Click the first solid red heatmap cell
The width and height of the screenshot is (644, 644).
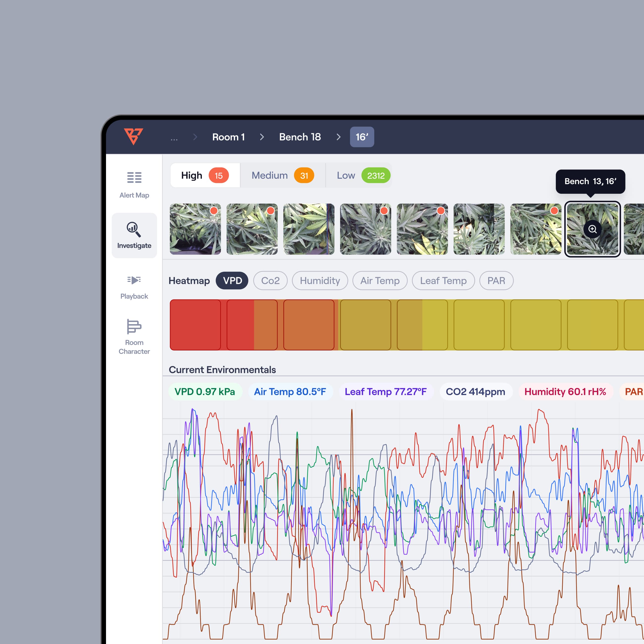(195, 325)
